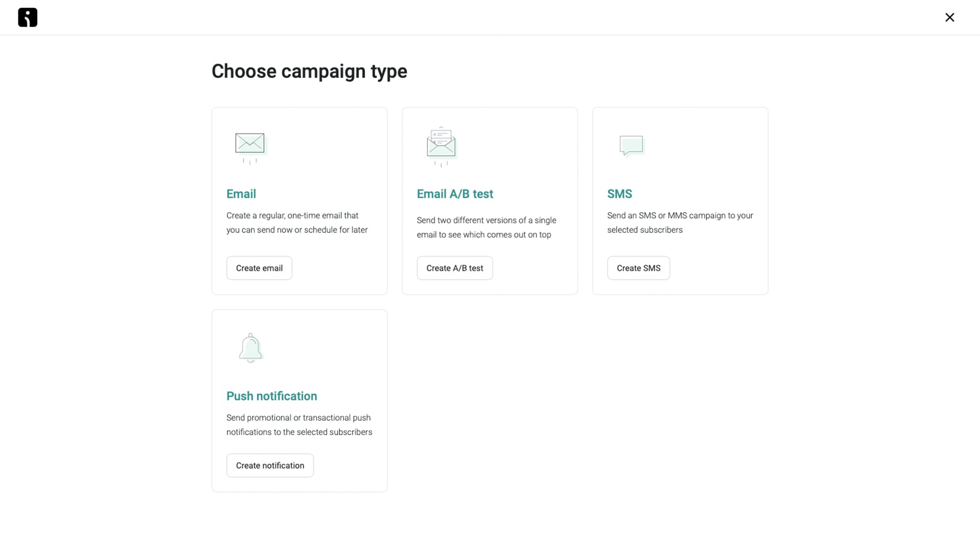Click the app logo in the header

click(x=28, y=17)
